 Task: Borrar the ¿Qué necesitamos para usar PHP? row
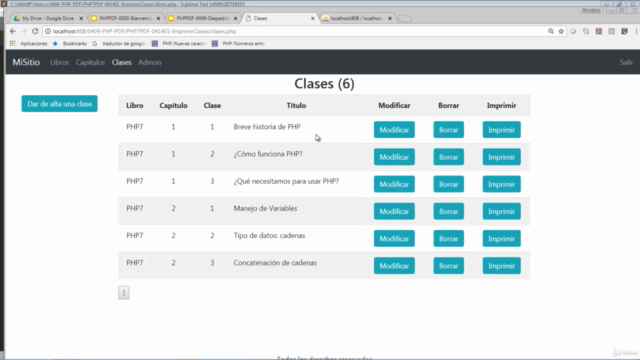pyautogui.click(x=449, y=184)
